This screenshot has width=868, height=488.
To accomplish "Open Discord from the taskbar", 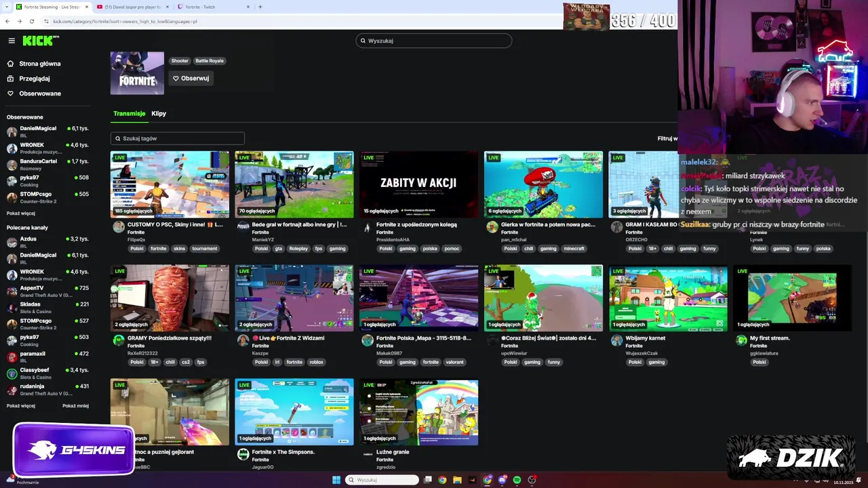I will coord(502,480).
